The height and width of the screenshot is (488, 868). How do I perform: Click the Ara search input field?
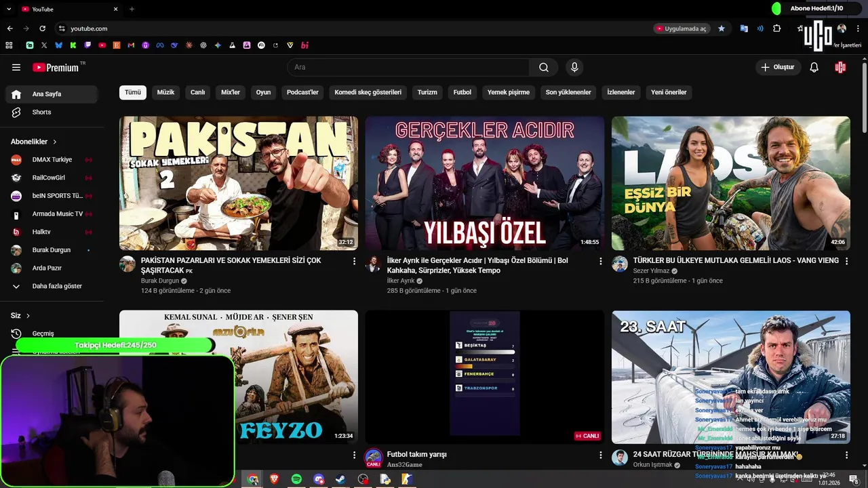coord(408,67)
